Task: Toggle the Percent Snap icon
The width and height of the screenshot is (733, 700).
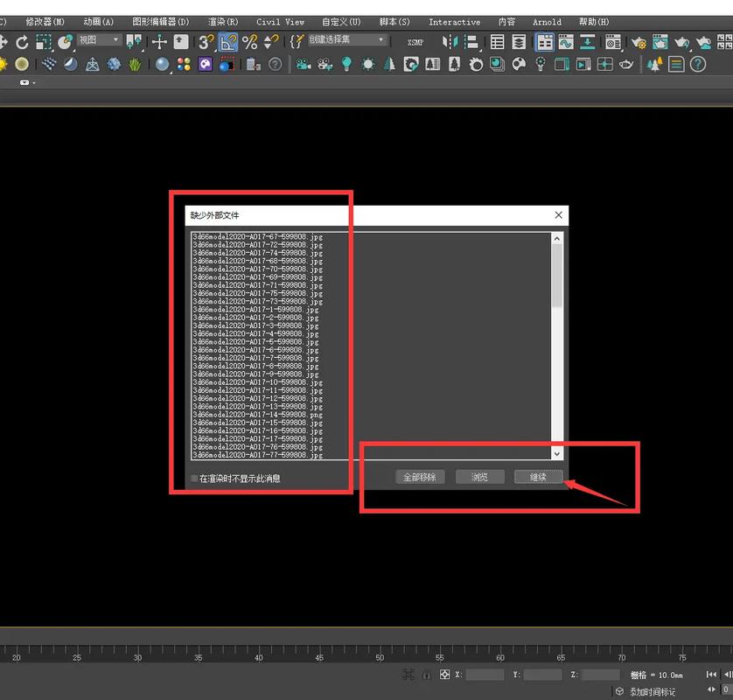Action: (250, 42)
